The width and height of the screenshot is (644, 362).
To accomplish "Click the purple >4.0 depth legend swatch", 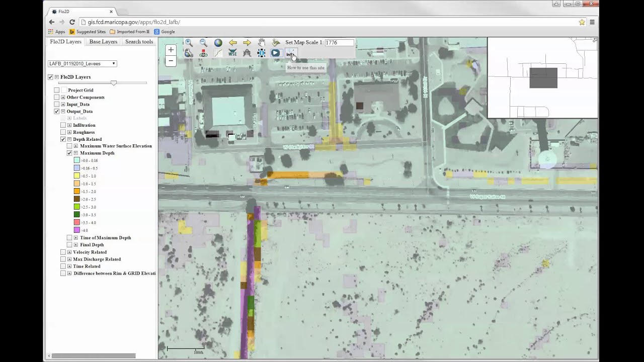I will pyautogui.click(x=77, y=230).
